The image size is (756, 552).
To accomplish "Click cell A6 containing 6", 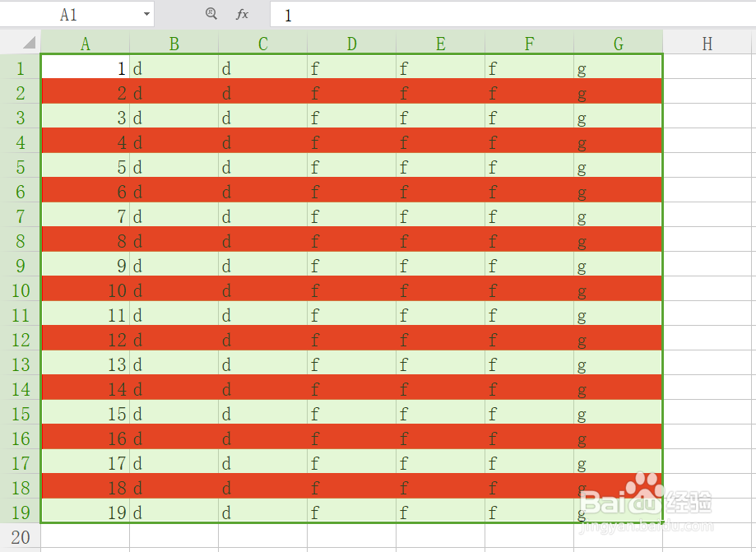I will [x=86, y=190].
